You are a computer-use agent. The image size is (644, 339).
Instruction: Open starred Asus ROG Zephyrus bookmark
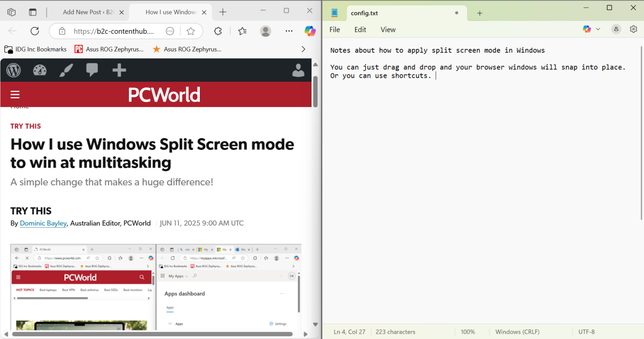coord(187,49)
